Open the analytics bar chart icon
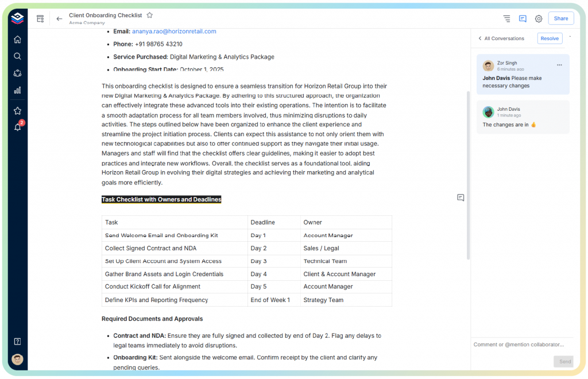Viewport: 588px width, 379px height. tap(17, 90)
